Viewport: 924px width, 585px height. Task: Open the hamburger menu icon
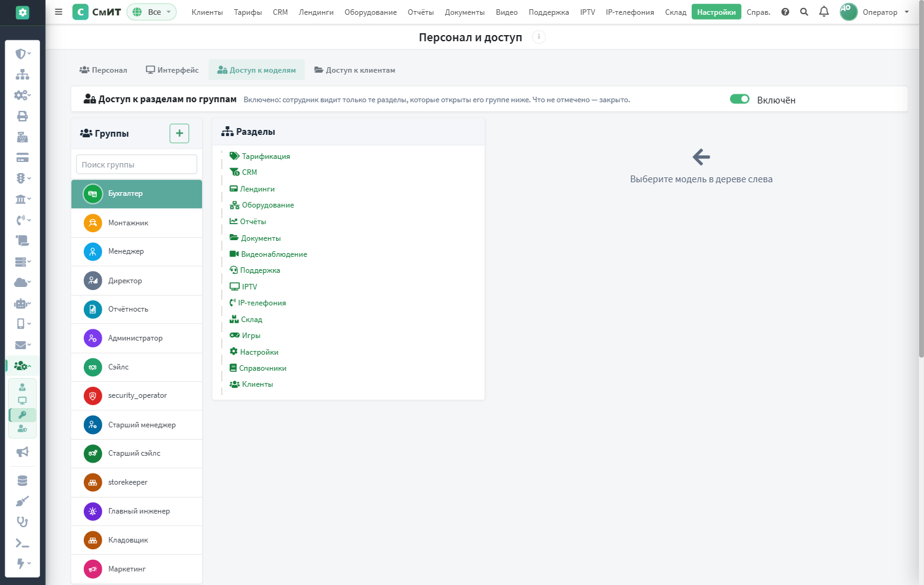pos(59,12)
